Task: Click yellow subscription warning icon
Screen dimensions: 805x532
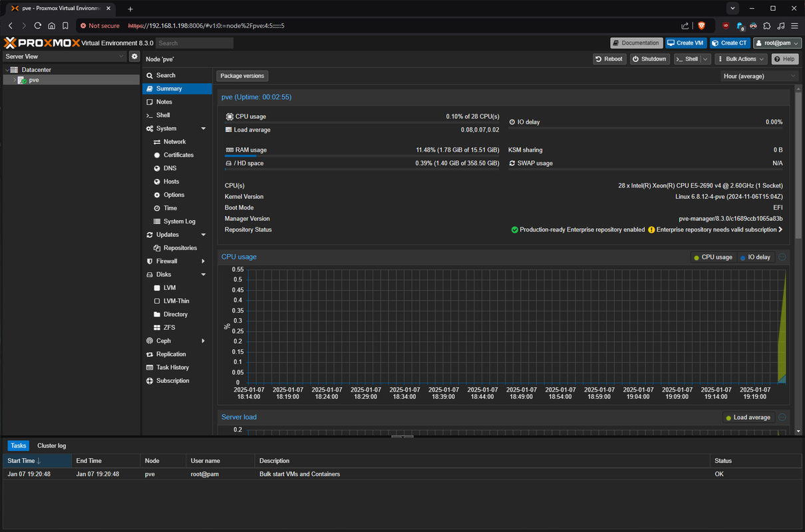Action: 652,229
